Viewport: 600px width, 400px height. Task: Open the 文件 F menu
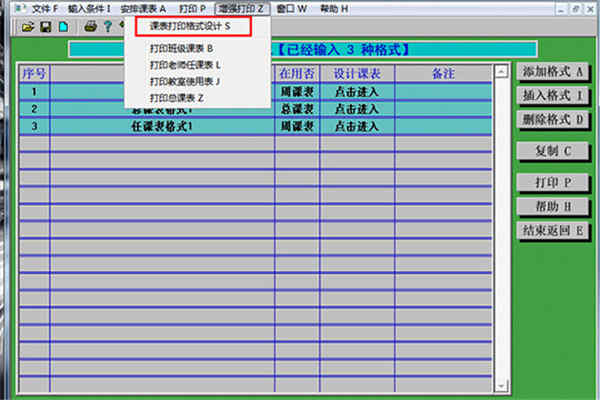44,9
